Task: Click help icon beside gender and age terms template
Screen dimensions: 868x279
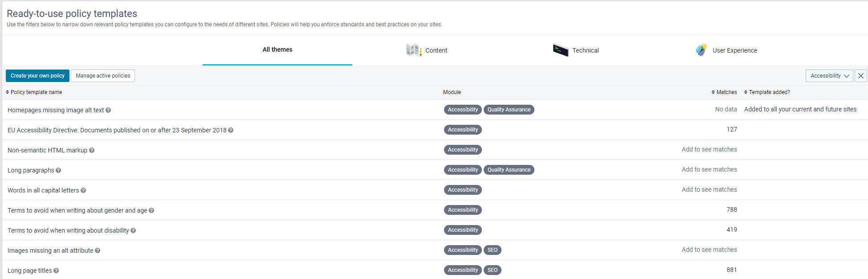Action: click(x=151, y=210)
